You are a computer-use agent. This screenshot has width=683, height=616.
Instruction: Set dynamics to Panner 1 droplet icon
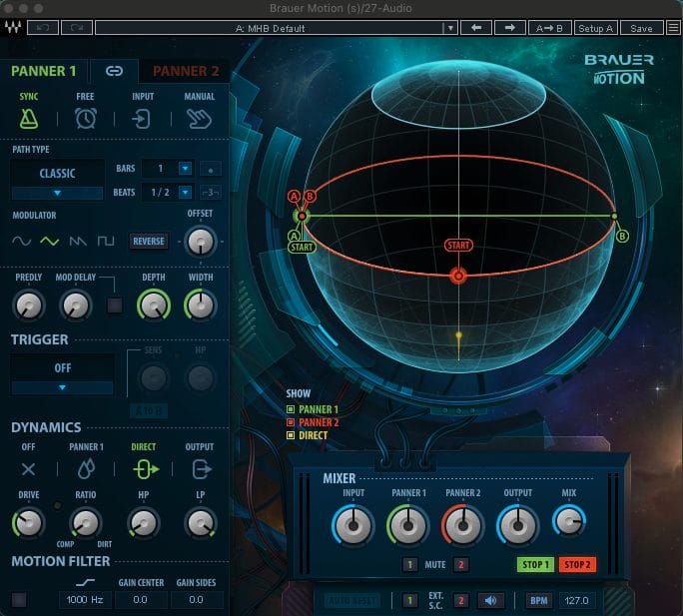[x=86, y=469]
